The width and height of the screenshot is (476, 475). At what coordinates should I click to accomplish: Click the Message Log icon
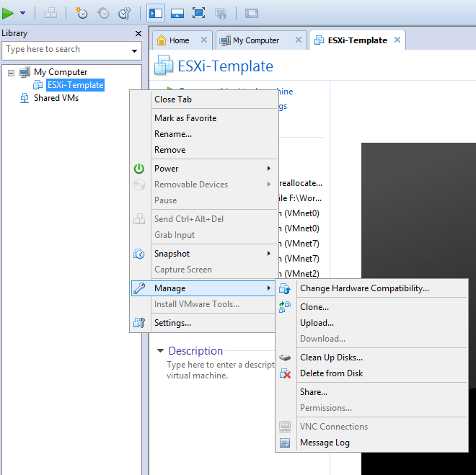tap(285, 443)
